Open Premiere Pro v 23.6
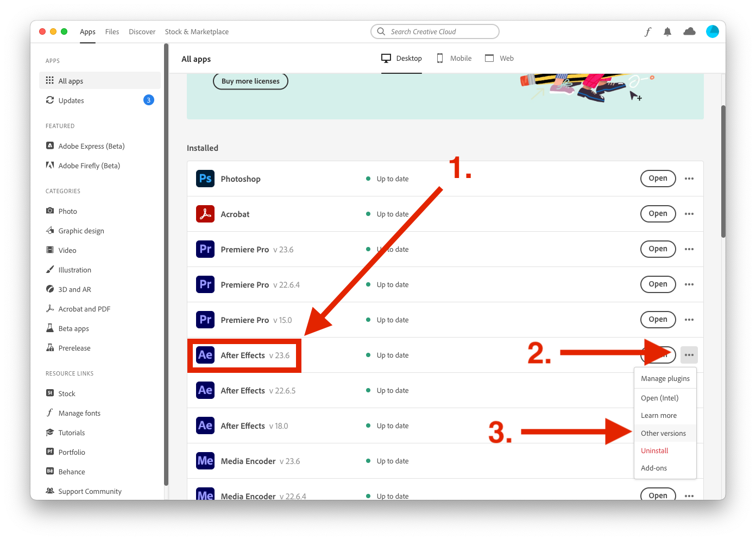The height and width of the screenshot is (540, 756). coord(658,249)
